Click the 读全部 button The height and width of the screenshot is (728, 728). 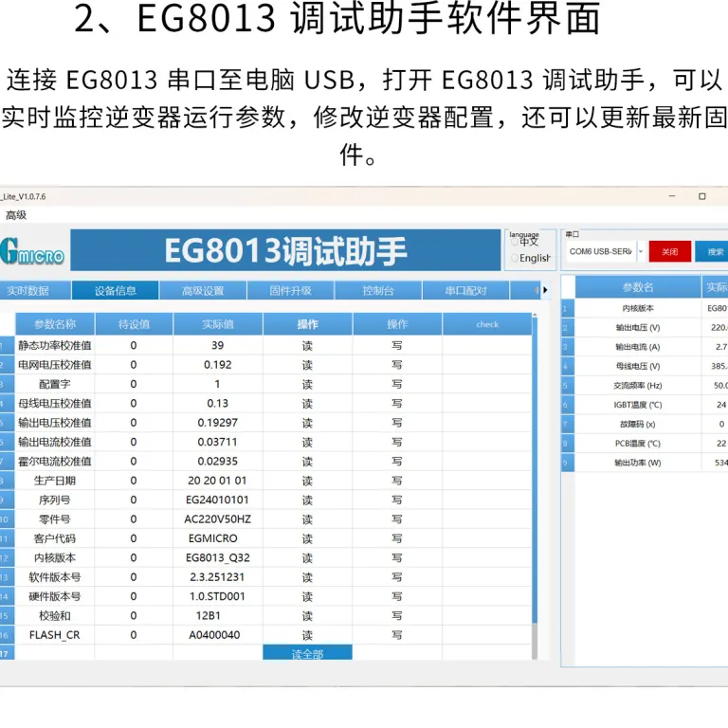pos(307,653)
